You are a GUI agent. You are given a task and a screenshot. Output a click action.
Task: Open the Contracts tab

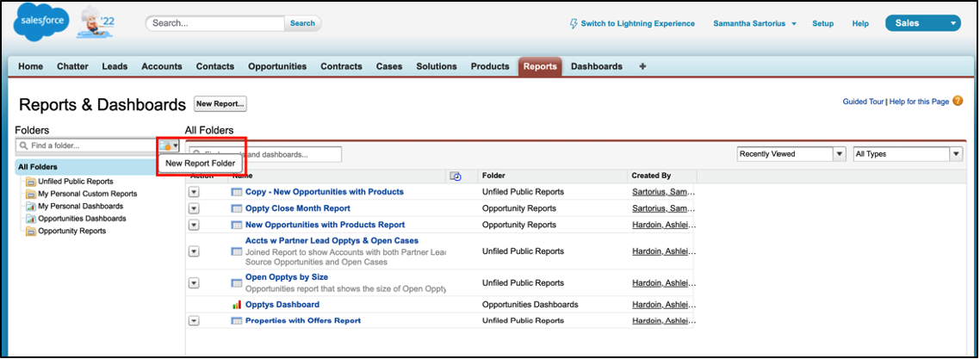tap(341, 66)
